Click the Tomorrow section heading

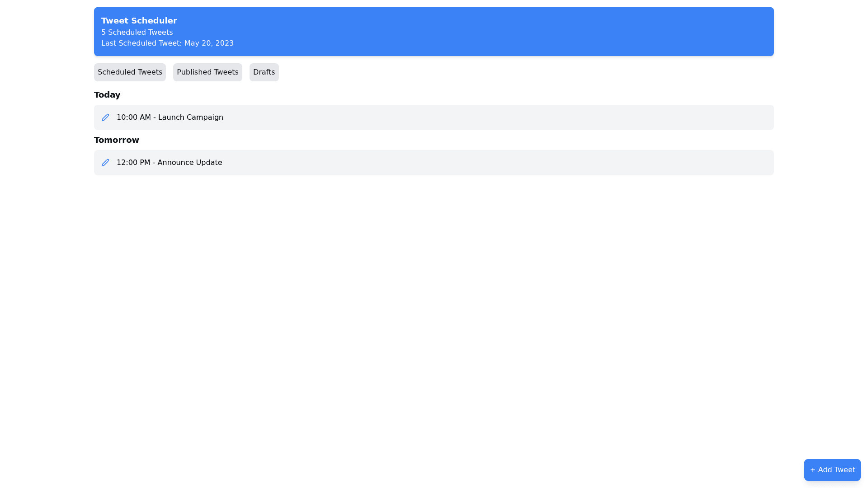[116, 140]
